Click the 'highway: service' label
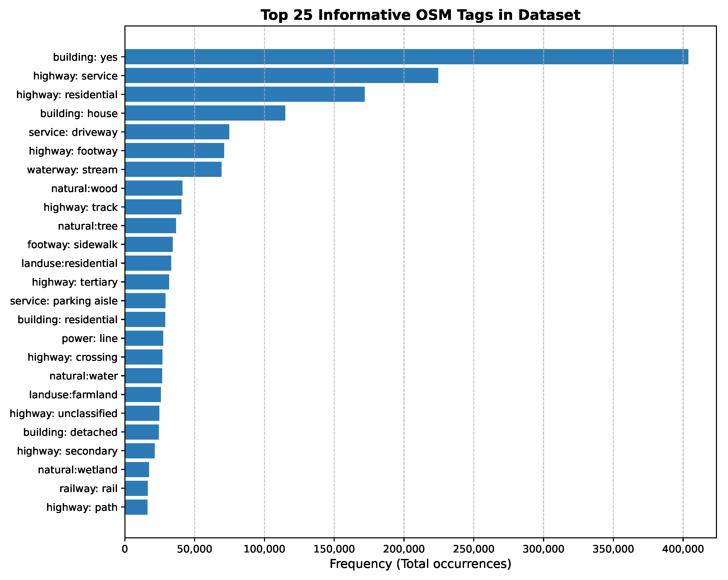 pos(76,76)
